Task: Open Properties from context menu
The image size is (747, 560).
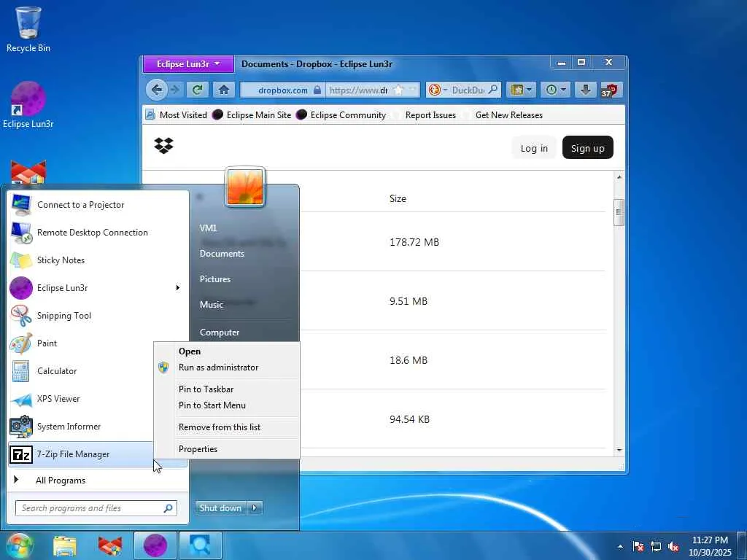Action: point(227,449)
